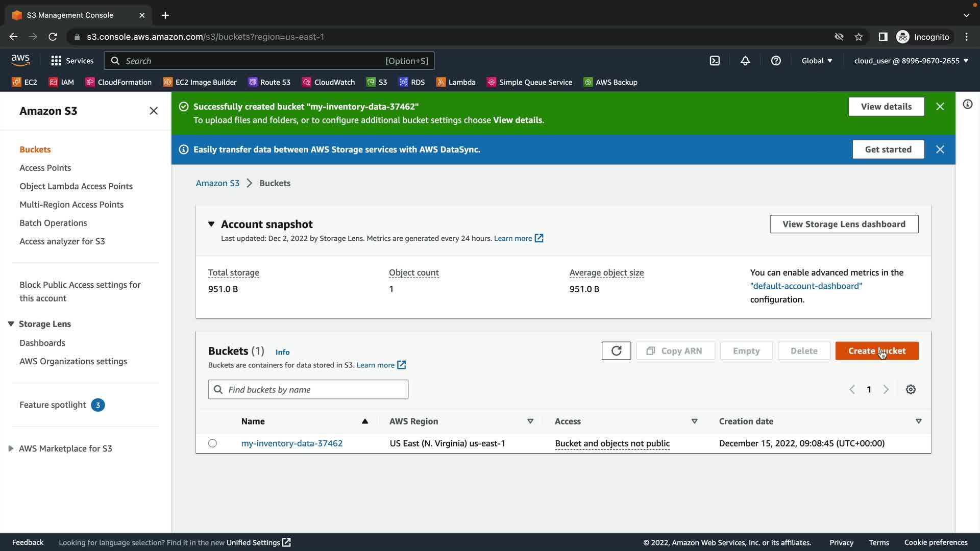
Task: Open the cloud_user account dropdown menu
Action: tap(911, 61)
